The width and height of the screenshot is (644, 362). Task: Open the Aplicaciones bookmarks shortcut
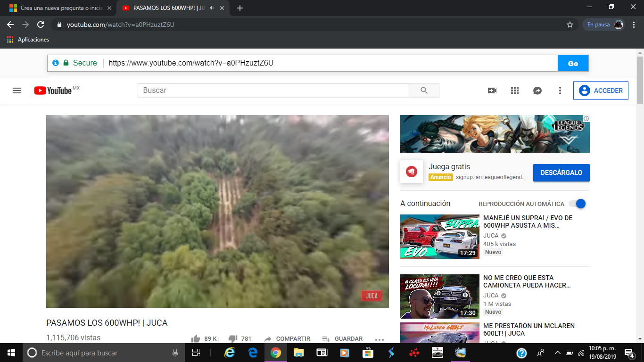pos(28,40)
